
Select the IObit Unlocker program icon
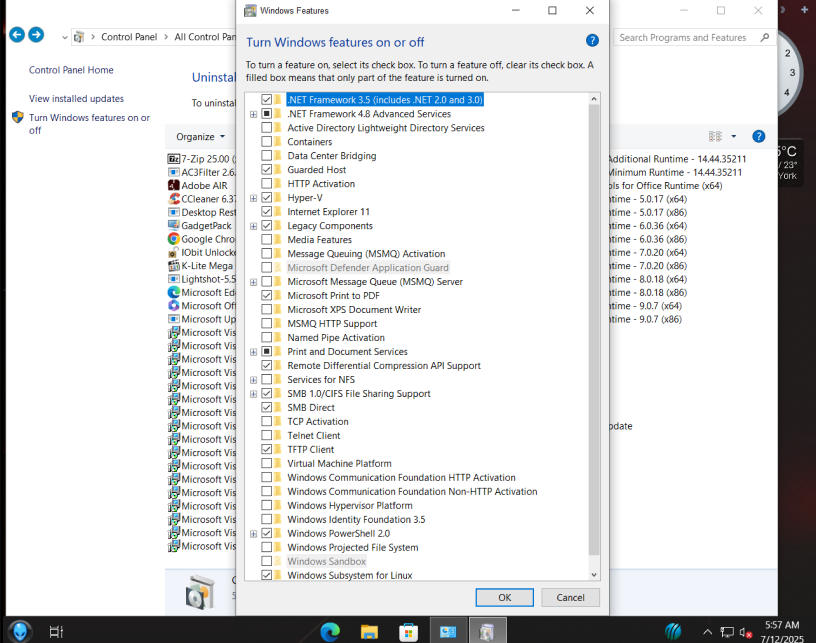[174, 252]
